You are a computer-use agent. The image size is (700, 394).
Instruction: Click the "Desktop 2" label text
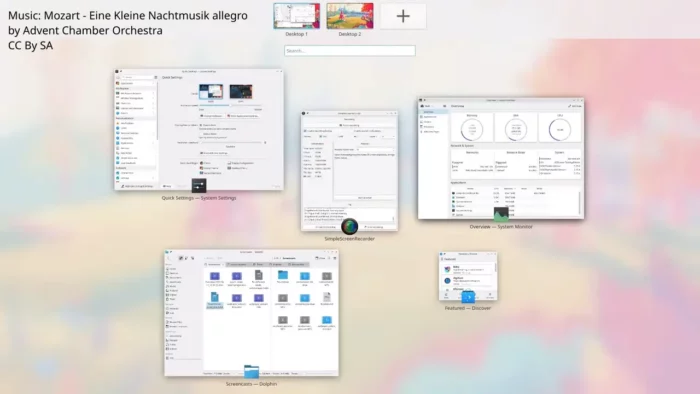[x=350, y=34]
